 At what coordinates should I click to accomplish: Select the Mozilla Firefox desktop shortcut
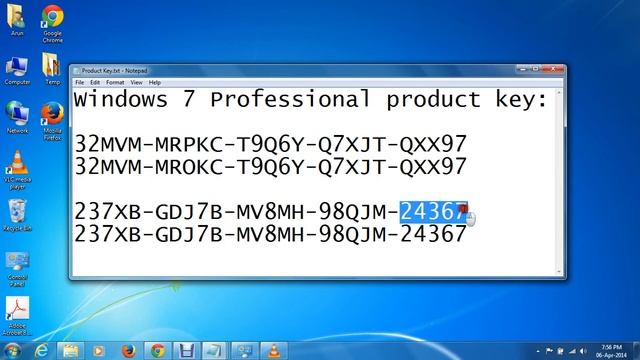(x=52, y=121)
